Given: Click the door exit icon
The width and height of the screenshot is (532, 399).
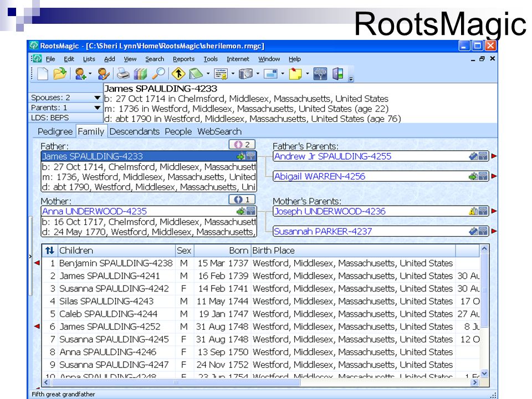Looking at the screenshot, I should (x=338, y=74).
